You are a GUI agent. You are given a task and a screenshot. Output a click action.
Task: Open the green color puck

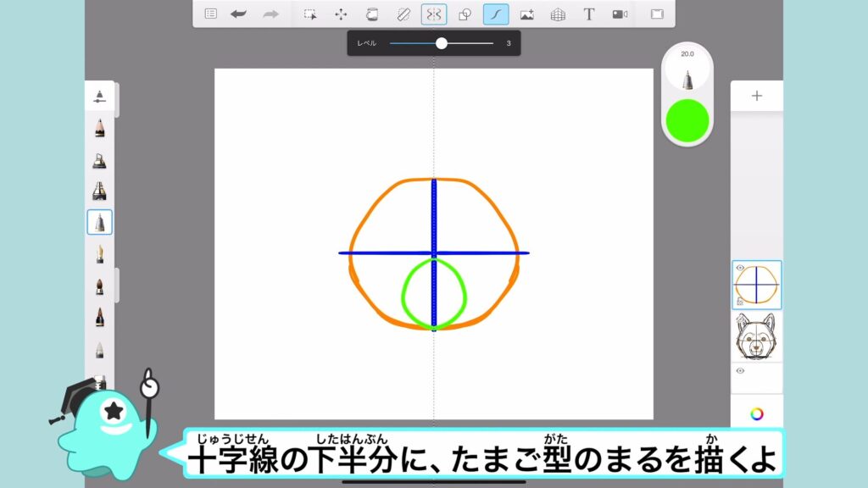pos(687,120)
